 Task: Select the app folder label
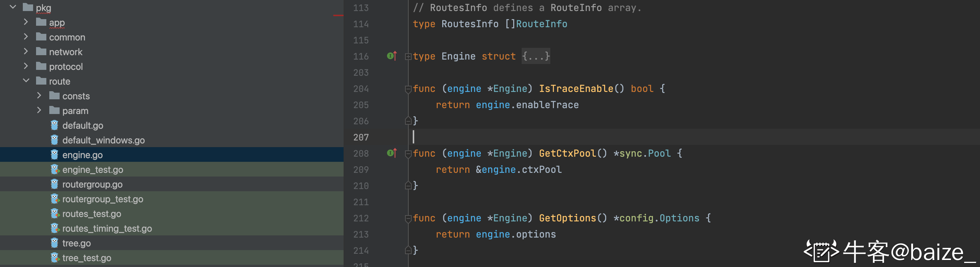tap(57, 22)
